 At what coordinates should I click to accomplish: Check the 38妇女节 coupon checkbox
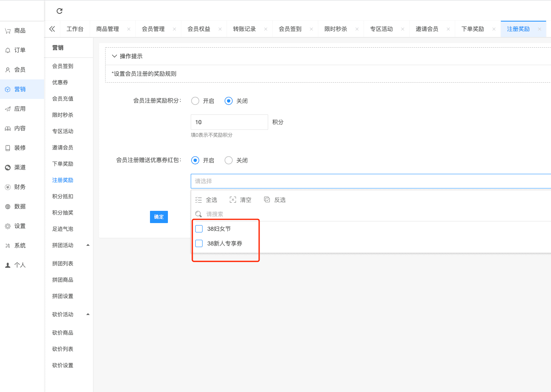pos(199,229)
